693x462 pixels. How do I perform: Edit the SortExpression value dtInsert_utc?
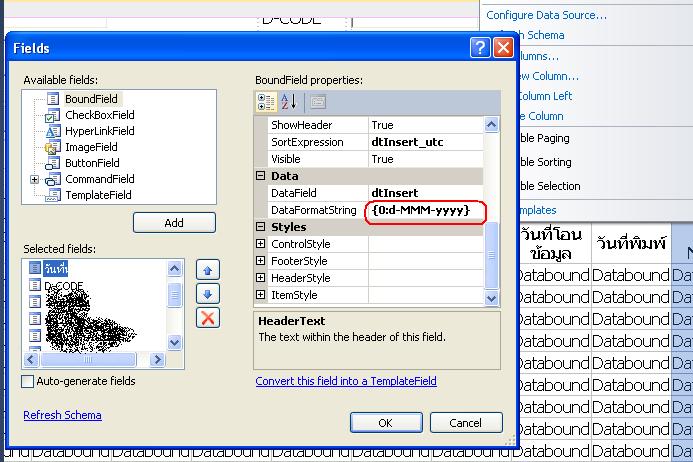[426, 142]
